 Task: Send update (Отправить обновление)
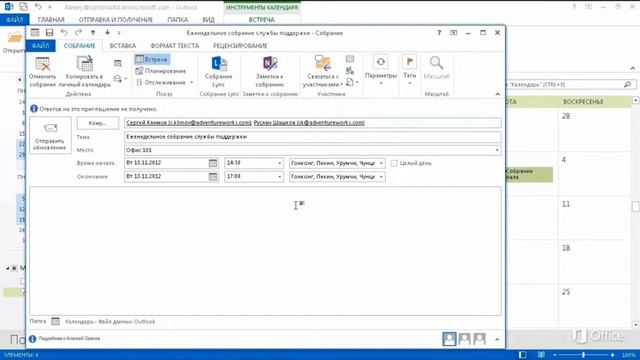50,136
